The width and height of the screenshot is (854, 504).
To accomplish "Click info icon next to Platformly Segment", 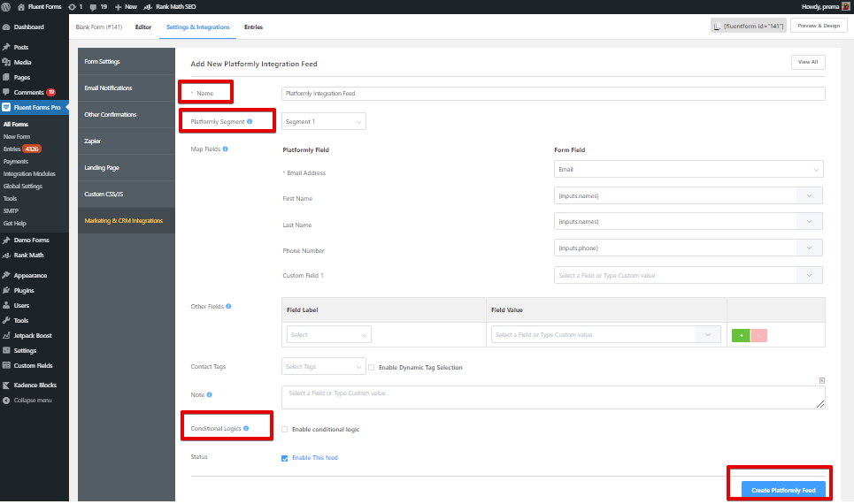I will 250,121.
